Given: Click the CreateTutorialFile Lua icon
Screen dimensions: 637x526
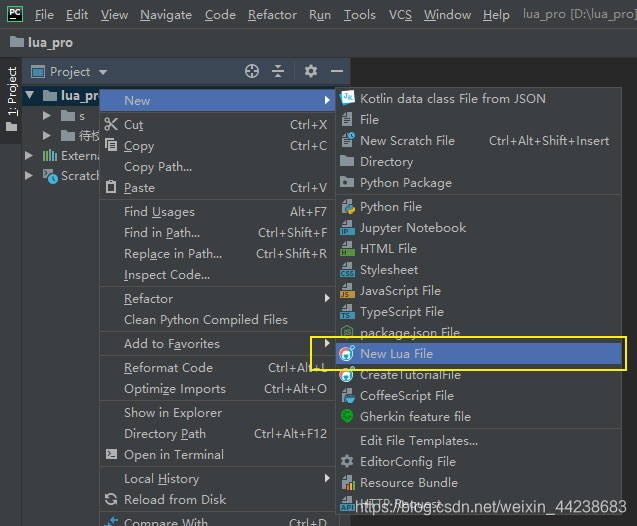Looking at the screenshot, I should (347, 374).
